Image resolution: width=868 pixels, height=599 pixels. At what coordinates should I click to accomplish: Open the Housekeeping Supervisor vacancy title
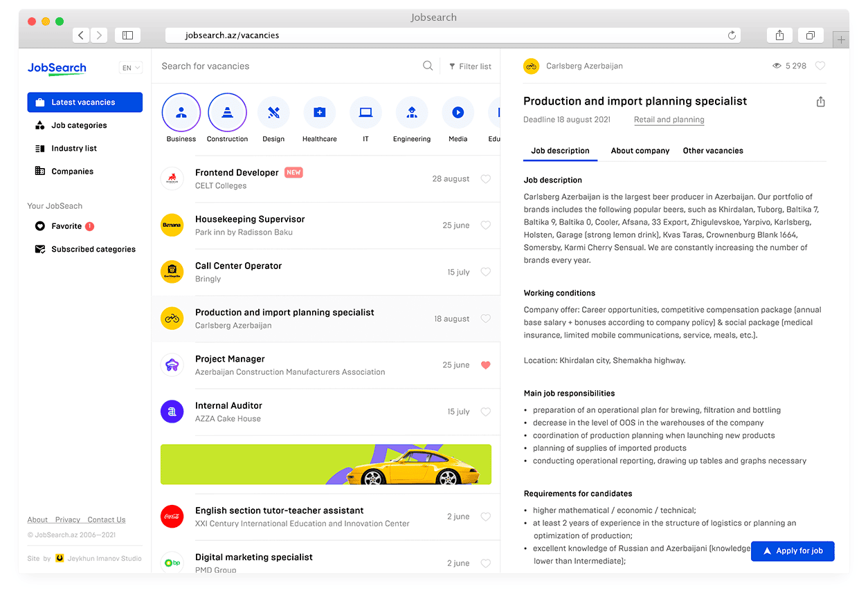(250, 219)
